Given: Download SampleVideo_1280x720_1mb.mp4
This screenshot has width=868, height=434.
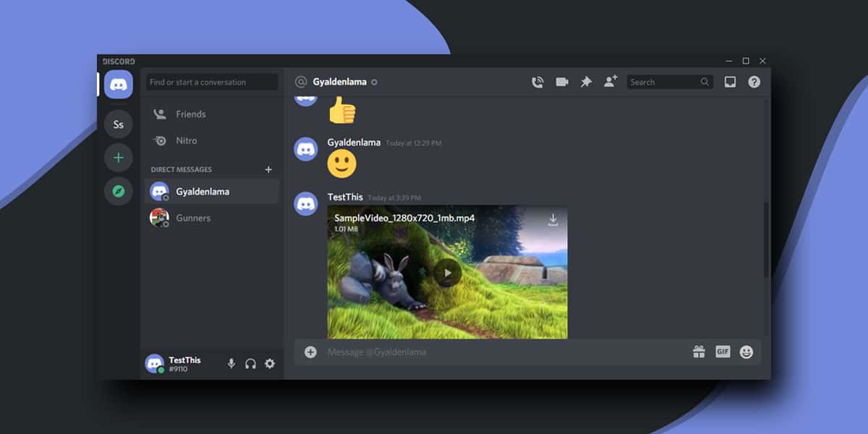Looking at the screenshot, I should (553, 220).
